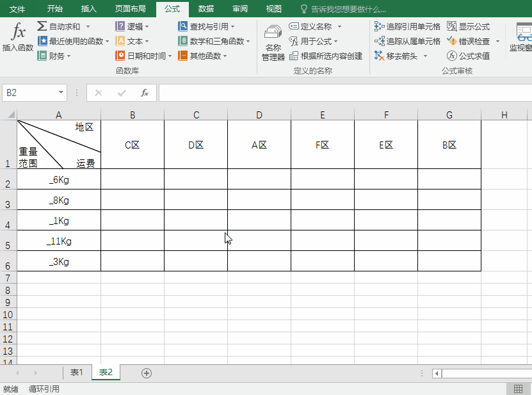Expand the AutoSum dropdown arrow
The image size is (532, 395).
pos(88,26)
